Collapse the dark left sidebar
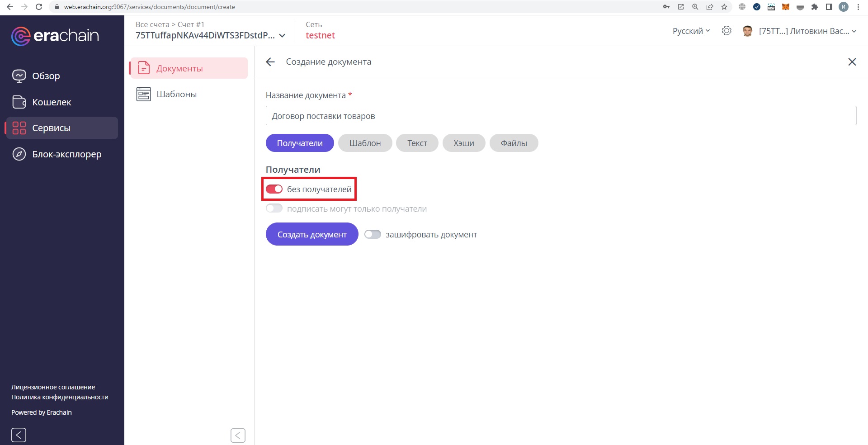The width and height of the screenshot is (868, 445). tap(19, 435)
